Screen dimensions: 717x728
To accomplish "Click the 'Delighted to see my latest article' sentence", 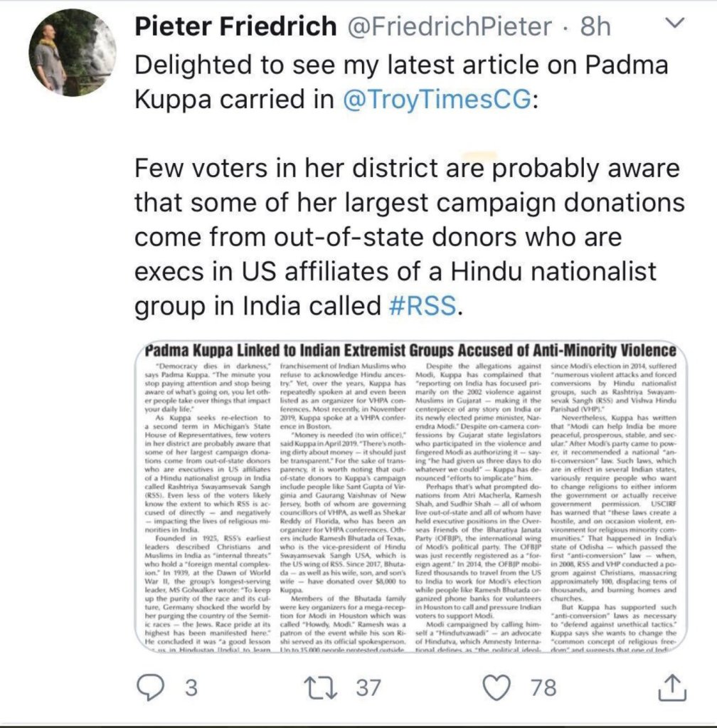I will coord(401,65).
